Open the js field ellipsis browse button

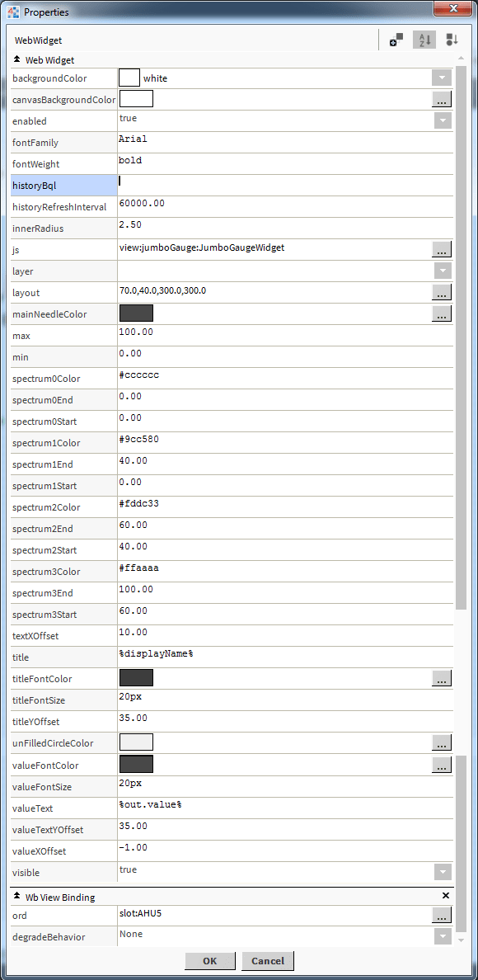[x=442, y=249]
